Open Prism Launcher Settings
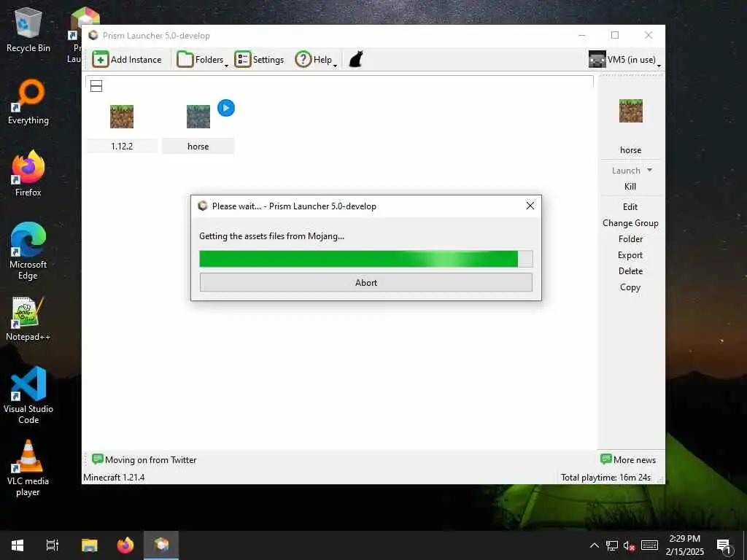This screenshot has height=560, width=747. click(259, 60)
